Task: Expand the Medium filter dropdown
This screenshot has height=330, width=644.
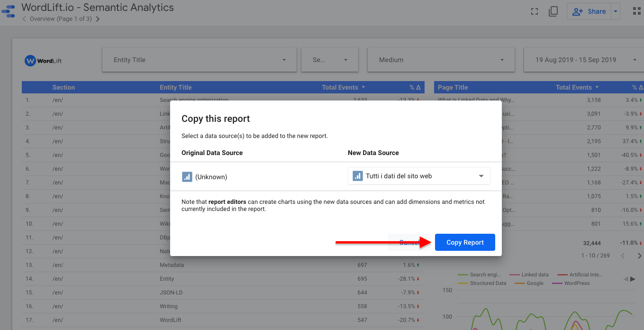Action: pos(441,60)
